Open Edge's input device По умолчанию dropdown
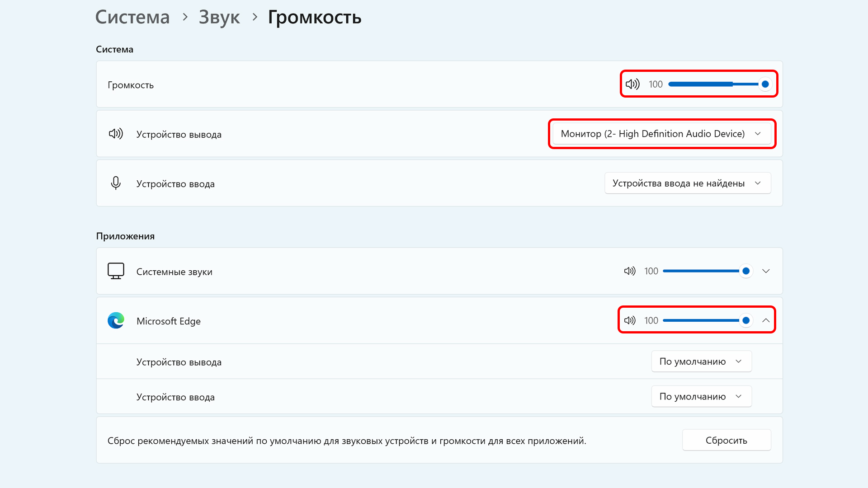The image size is (868, 488). pos(701,396)
